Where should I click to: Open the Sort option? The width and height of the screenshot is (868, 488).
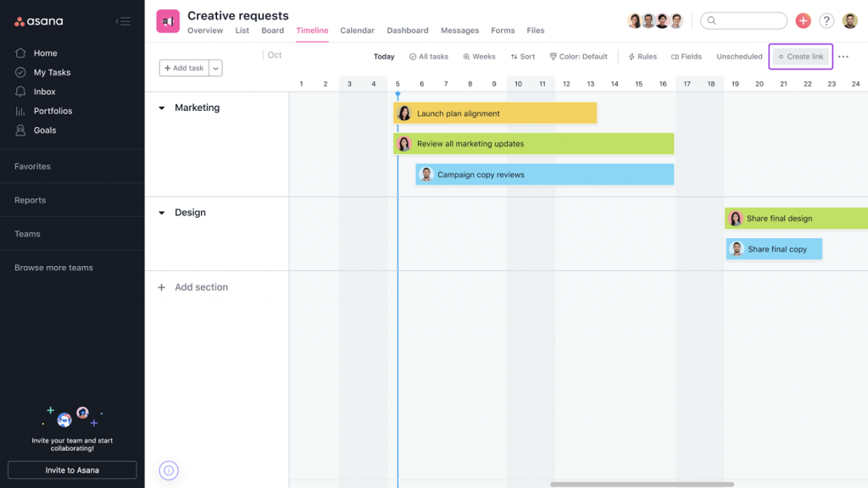pyautogui.click(x=522, y=57)
